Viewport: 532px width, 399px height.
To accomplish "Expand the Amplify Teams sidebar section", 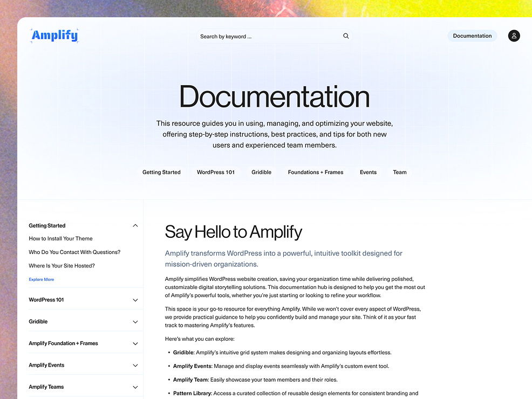I will [135, 387].
